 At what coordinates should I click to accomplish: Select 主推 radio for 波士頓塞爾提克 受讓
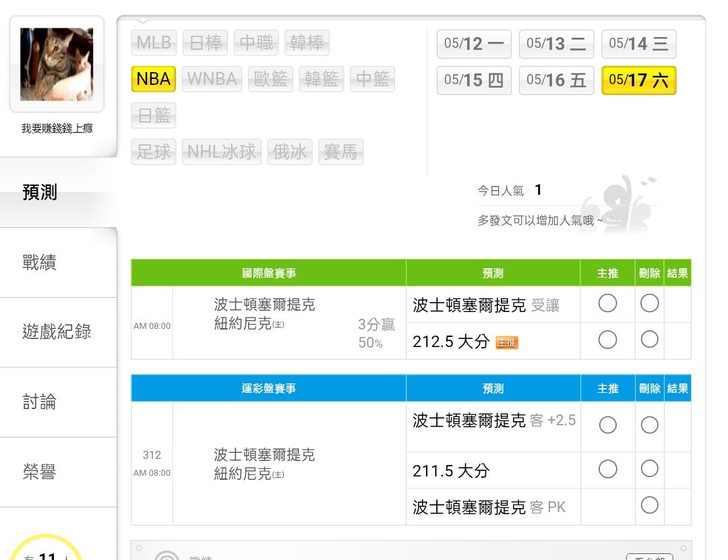tap(607, 303)
